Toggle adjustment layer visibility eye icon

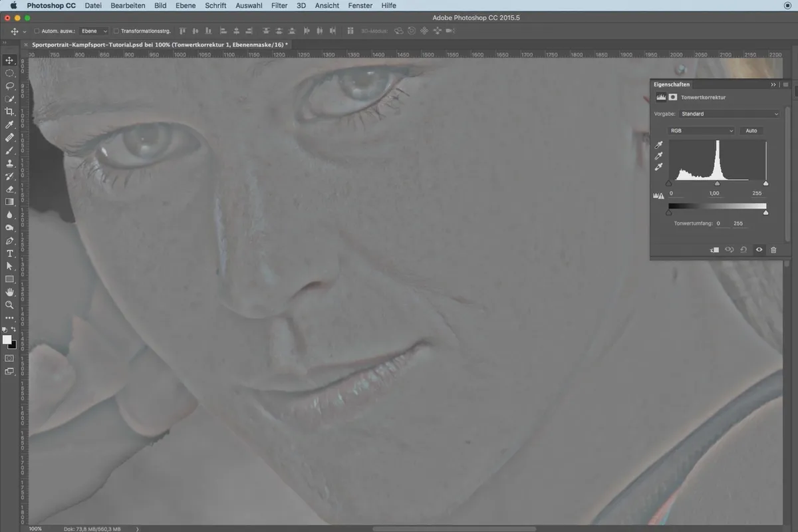click(x=759, y=249)
